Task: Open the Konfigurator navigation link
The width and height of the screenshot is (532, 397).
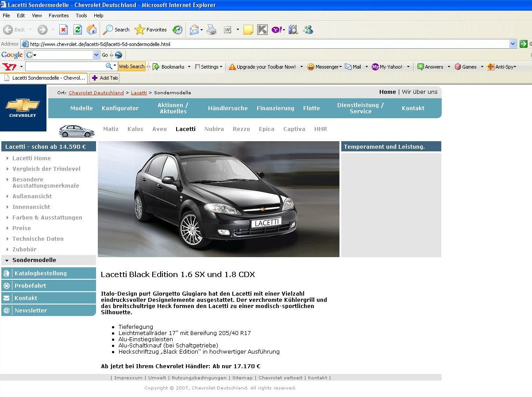Action: click(120, 108)
